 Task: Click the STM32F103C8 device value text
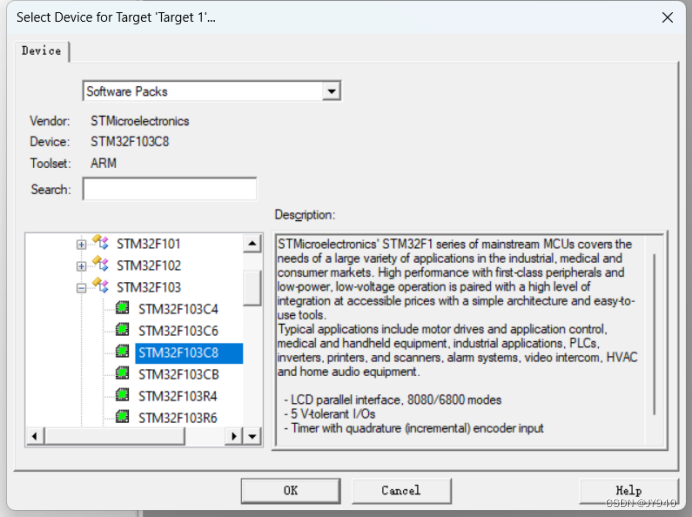coord(129,142)
